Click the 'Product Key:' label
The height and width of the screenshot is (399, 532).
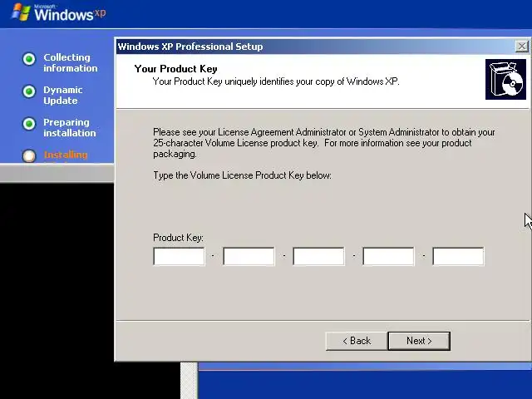178,238
